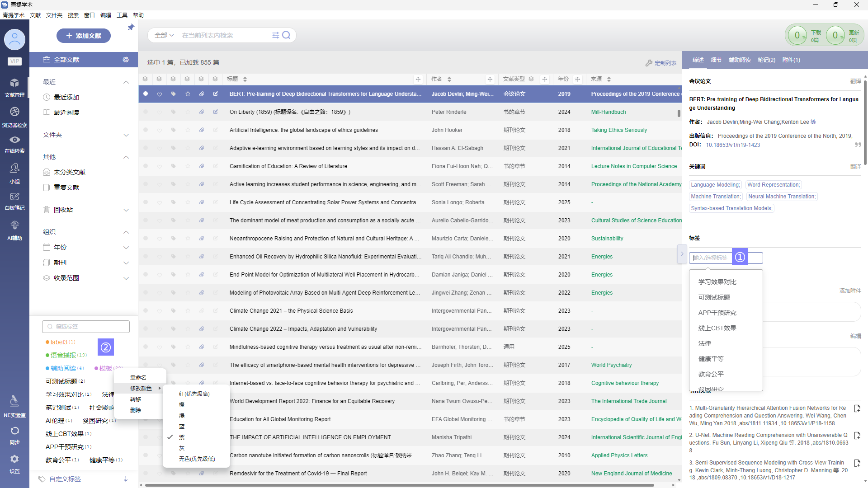Screen dimensions: 868x488
Task: Click the gear icon on 全部文献 row
Action: pyautogui.click(x=126, y=60)
